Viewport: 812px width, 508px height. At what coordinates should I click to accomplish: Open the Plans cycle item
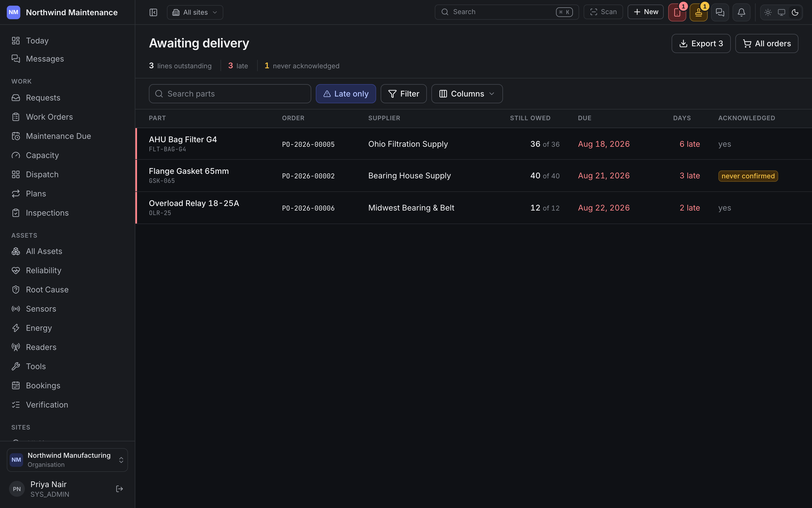[x=67, y=194]
